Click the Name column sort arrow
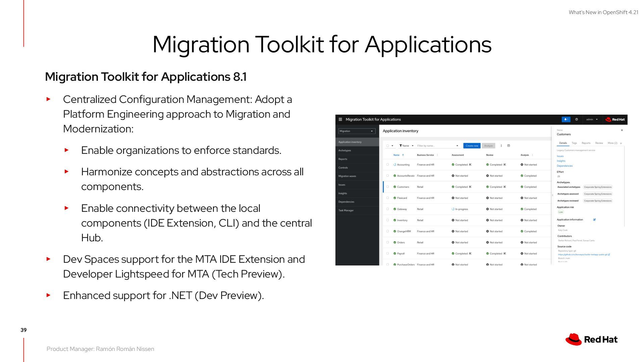 click(403, 155)
